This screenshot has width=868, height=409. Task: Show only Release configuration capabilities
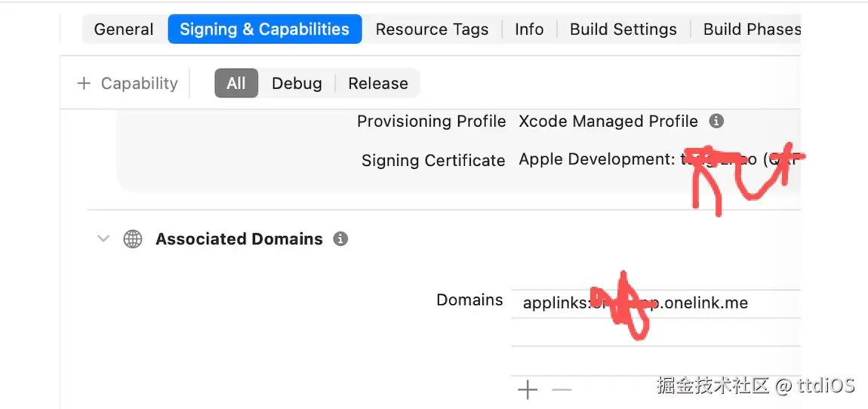pos(377,84)
